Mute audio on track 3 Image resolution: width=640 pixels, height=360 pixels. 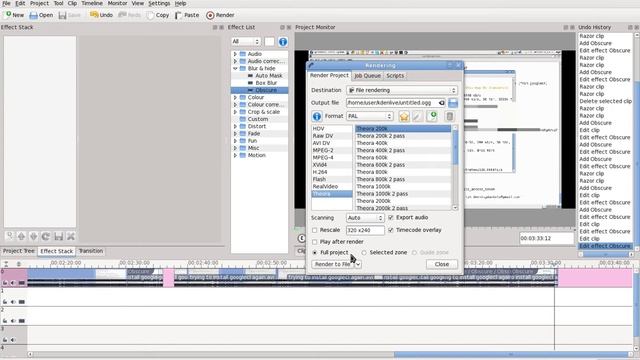pyautogui.click(x=13, y=340)
